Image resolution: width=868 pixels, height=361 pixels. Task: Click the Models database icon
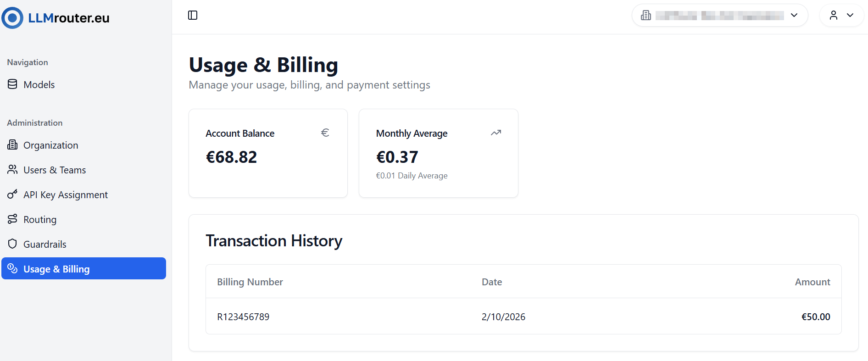[x=12, y=84]
